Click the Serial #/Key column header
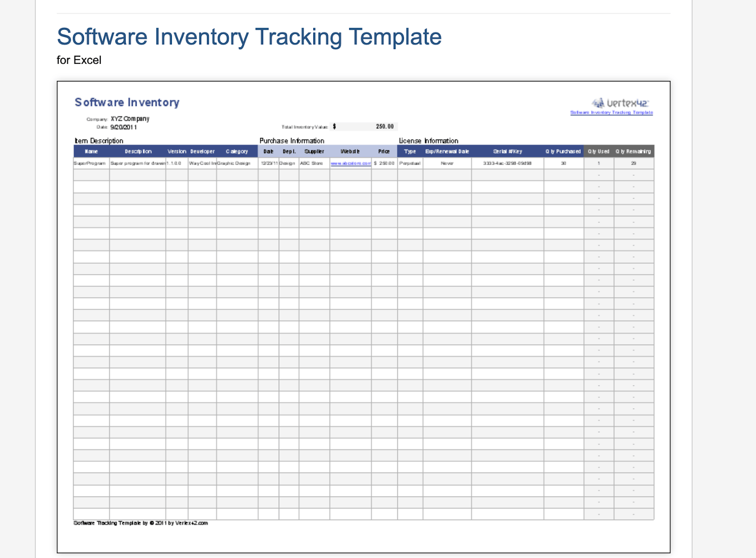 click(x=507, y=151)
